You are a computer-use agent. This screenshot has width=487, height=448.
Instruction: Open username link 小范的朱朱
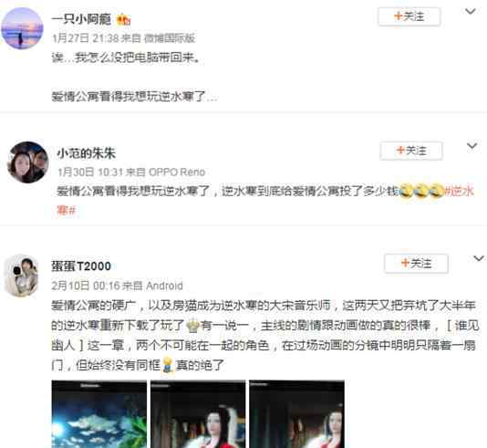click(86, 153)
